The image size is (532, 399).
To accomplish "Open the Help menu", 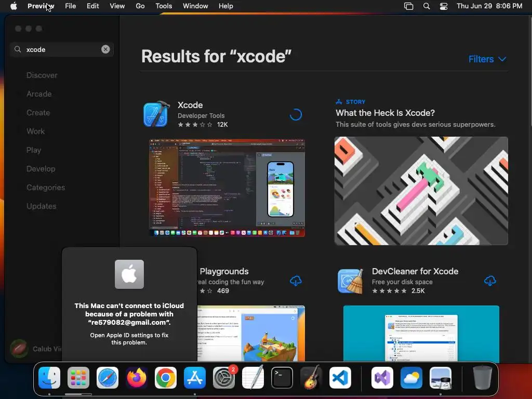I will coord(225,6).
